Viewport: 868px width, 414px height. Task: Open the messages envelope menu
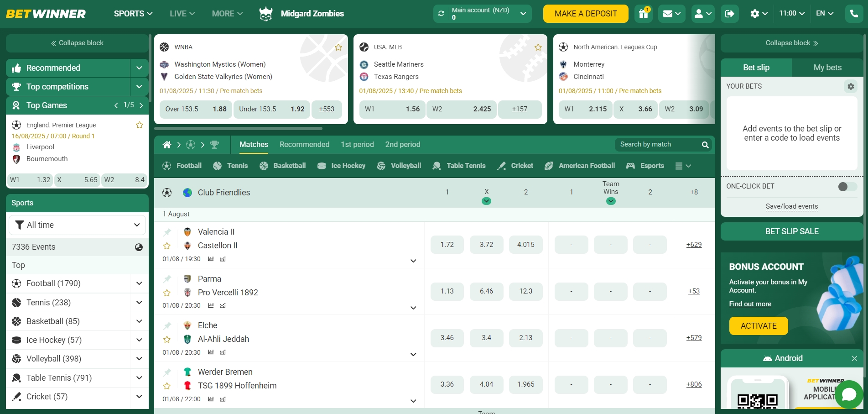[672, 14]
